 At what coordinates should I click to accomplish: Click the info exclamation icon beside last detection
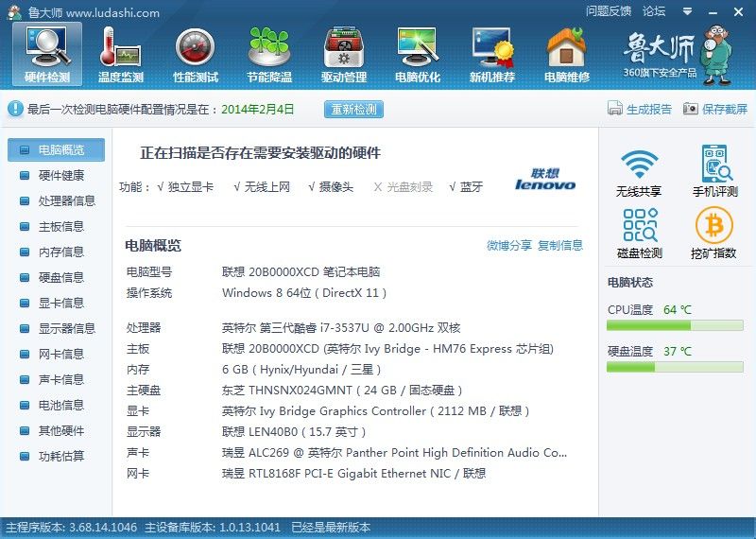tap(15, 109)
